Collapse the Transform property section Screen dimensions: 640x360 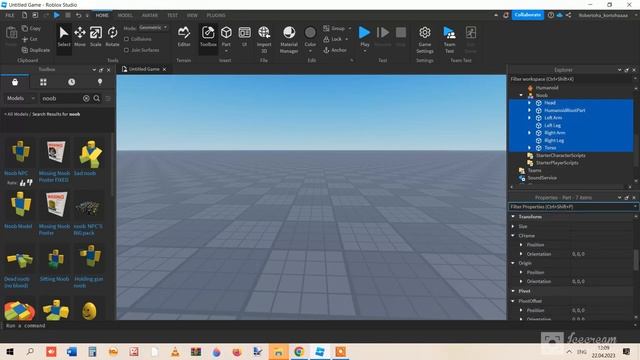coord(513,217)
